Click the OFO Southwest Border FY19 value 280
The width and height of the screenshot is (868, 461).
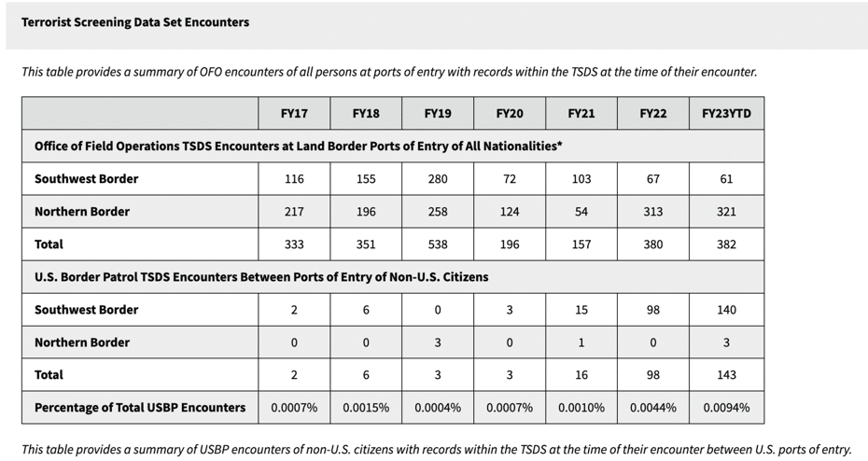click(x=438, y=179)
